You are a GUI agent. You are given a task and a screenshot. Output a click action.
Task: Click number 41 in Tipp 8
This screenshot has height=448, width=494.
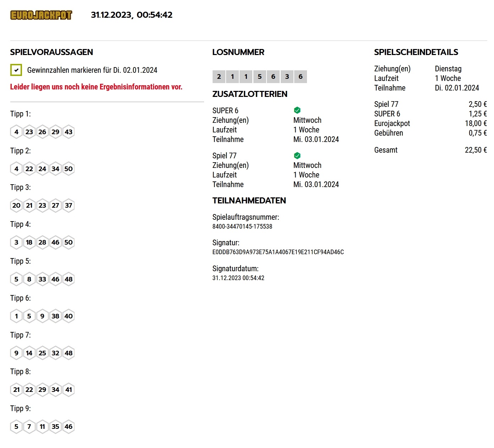[68, 390]
